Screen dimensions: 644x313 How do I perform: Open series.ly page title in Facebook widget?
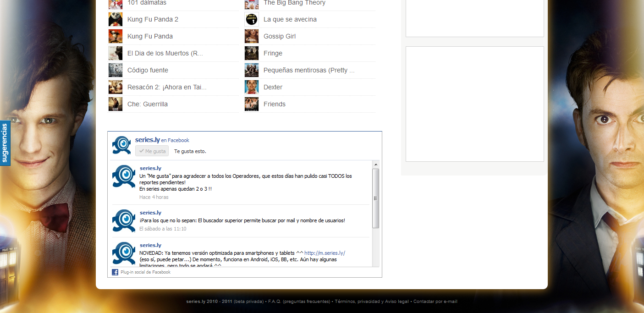click(147, 140)
